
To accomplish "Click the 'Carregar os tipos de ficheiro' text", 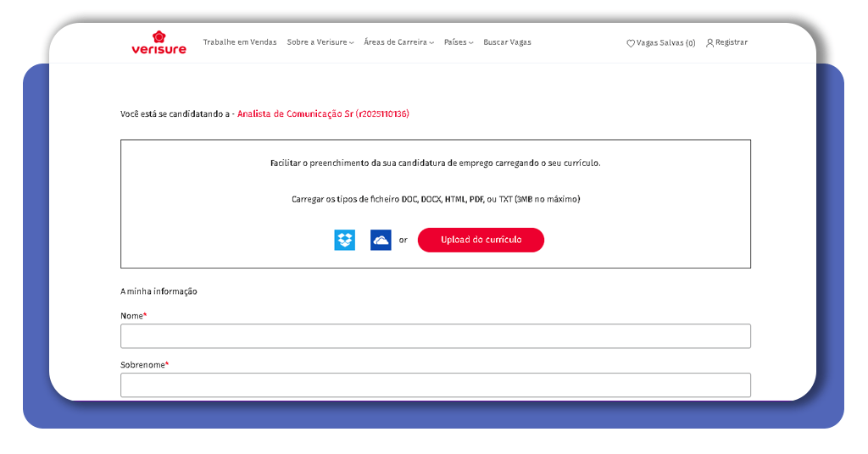I will pyautogui.click(x=436, y=199).
